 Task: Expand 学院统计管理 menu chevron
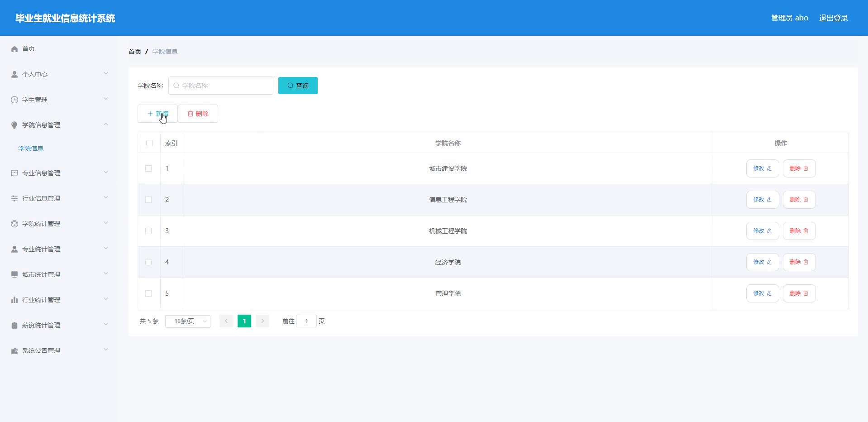coord(106,223)
